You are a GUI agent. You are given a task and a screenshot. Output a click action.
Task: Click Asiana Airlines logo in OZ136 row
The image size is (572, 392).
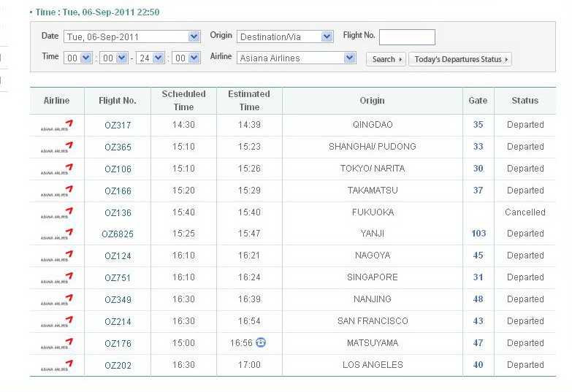[x=57, y=212]
